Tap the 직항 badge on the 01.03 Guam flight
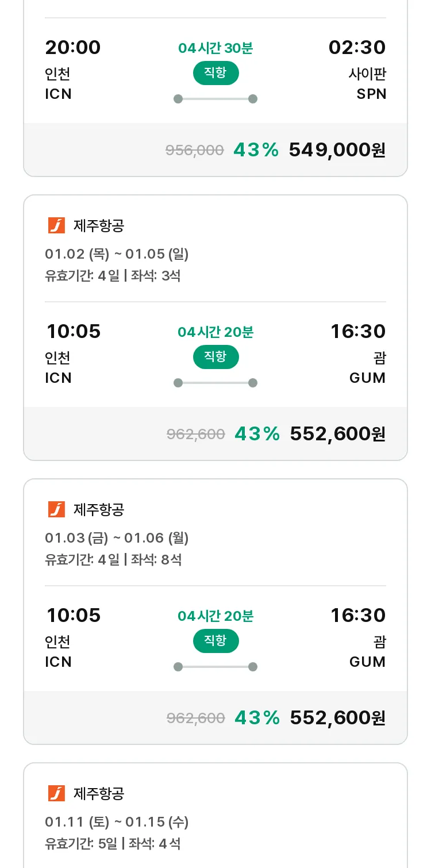Viewport: 431px width, 868px height. 215,641
